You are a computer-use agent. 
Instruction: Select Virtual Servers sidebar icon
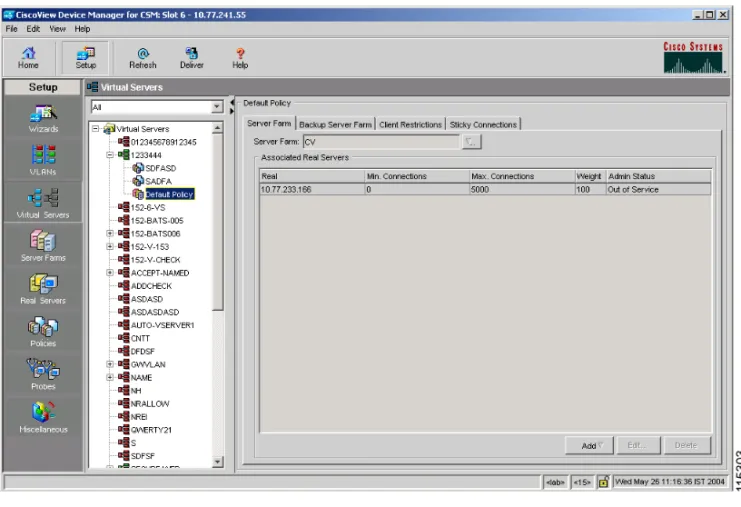point(43,203)
